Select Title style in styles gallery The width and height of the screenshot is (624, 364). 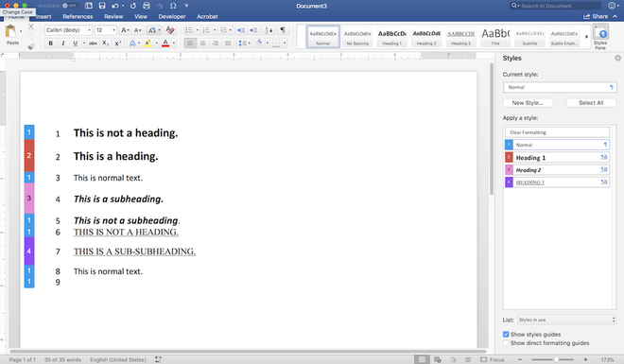[x=495, y=37]
